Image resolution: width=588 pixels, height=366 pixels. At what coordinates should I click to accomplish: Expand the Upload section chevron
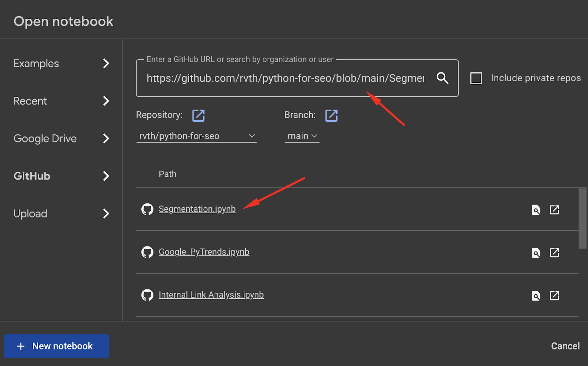[x=106, y=214]
